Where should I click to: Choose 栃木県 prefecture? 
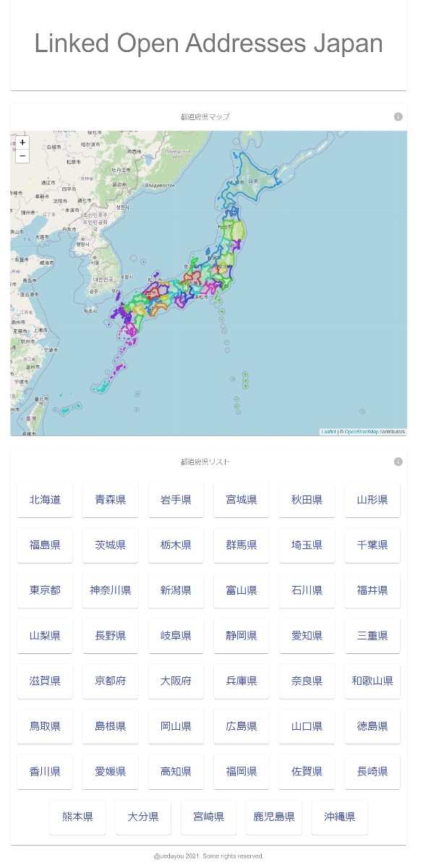click(176, 545)
